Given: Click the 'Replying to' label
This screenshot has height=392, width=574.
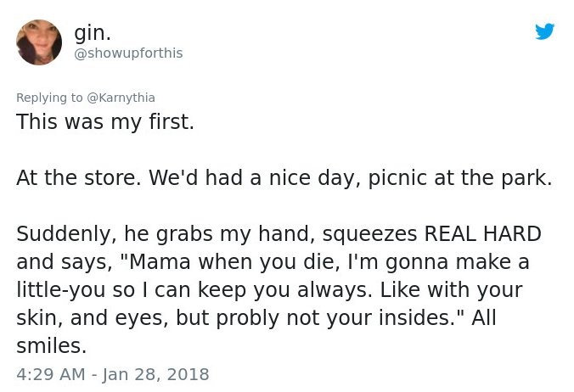Looking at the screenshot, I should click(49, 98).
